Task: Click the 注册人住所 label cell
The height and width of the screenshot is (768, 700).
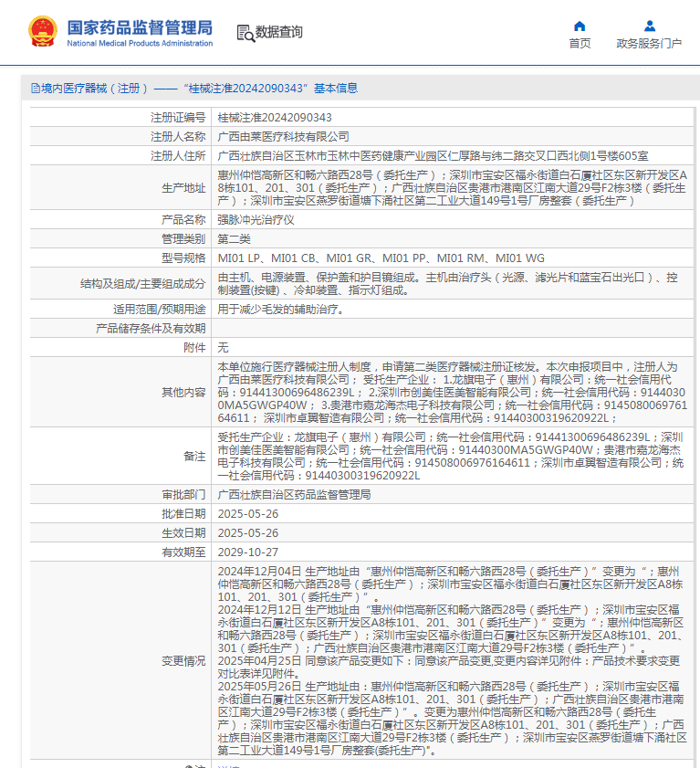Action: (120, 156)
